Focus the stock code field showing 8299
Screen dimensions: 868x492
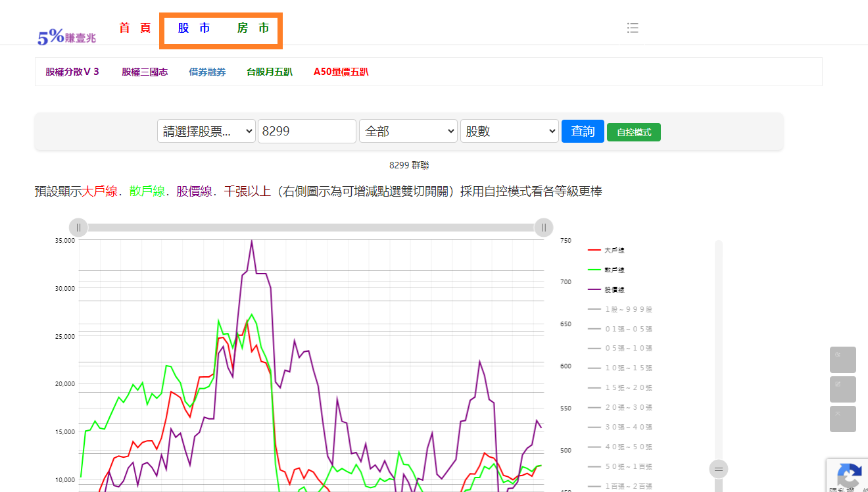pyautogui.click(x=307, y=131)
